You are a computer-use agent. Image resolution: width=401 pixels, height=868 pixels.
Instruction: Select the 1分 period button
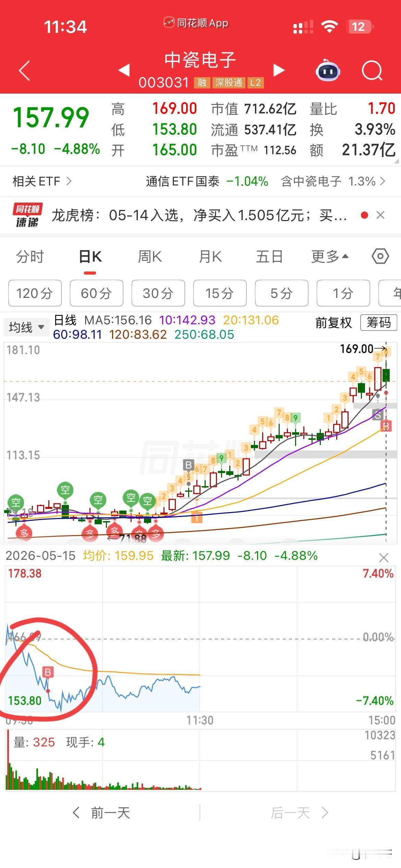pyautogui.click(x=343, y=293)
